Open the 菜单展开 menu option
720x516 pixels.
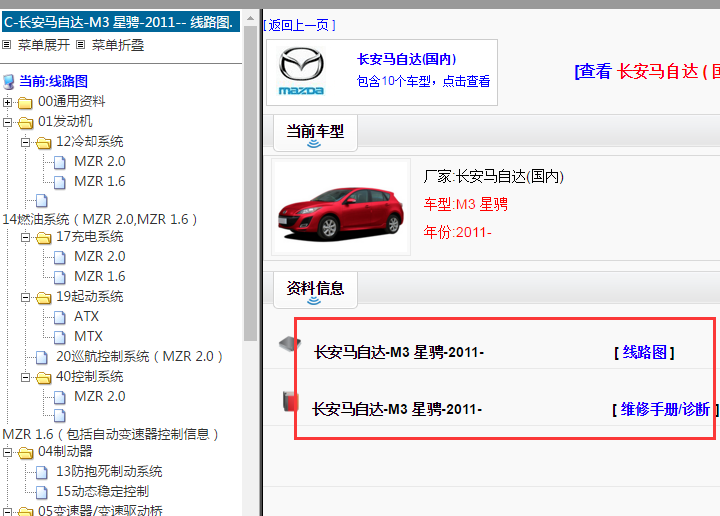(x=44, y=45)
